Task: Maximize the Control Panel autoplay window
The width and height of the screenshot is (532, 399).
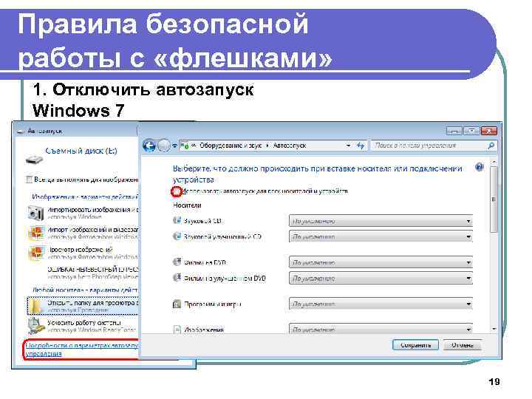Action: pyautogui.click(x=471, y=131)
